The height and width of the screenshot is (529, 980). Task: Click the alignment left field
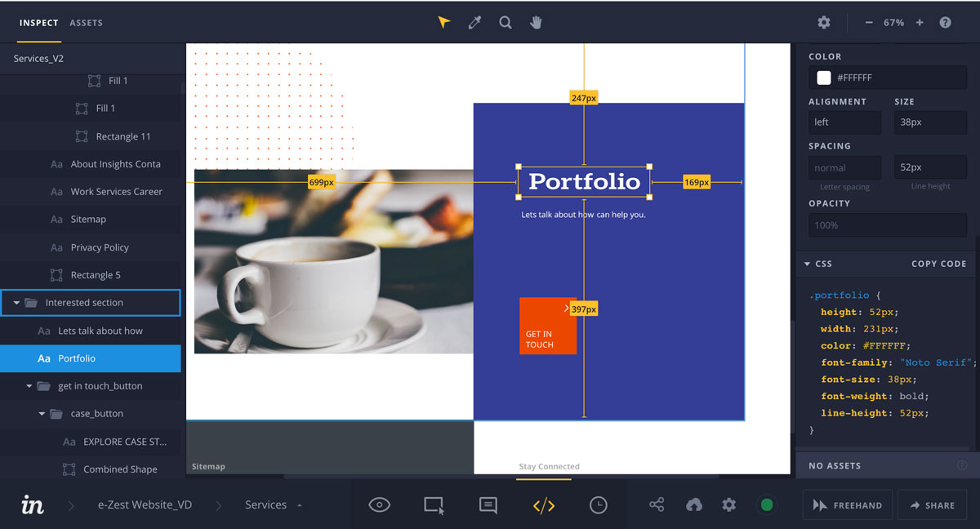[844, 122]
